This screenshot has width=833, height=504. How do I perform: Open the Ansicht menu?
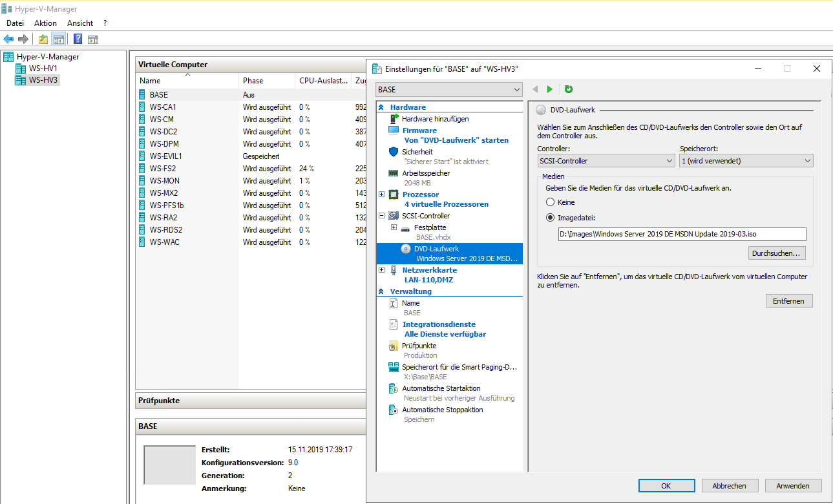tap(80, 23)
